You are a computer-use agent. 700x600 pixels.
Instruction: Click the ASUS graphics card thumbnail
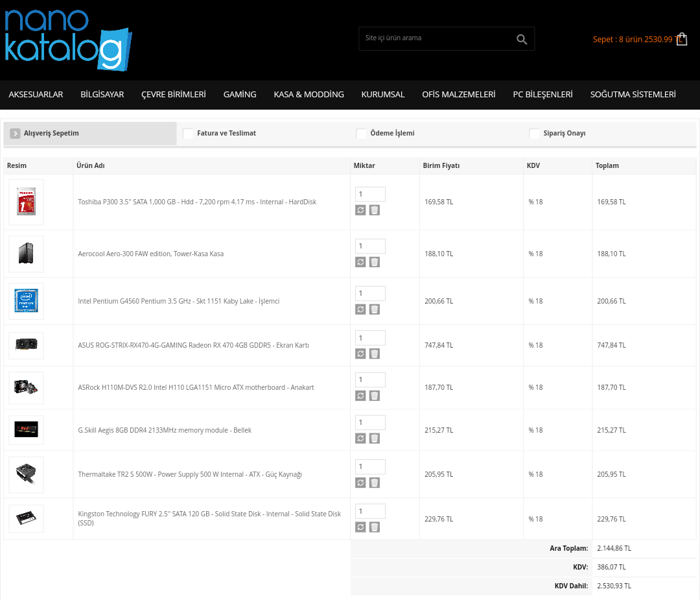click(x=27, y=345)
